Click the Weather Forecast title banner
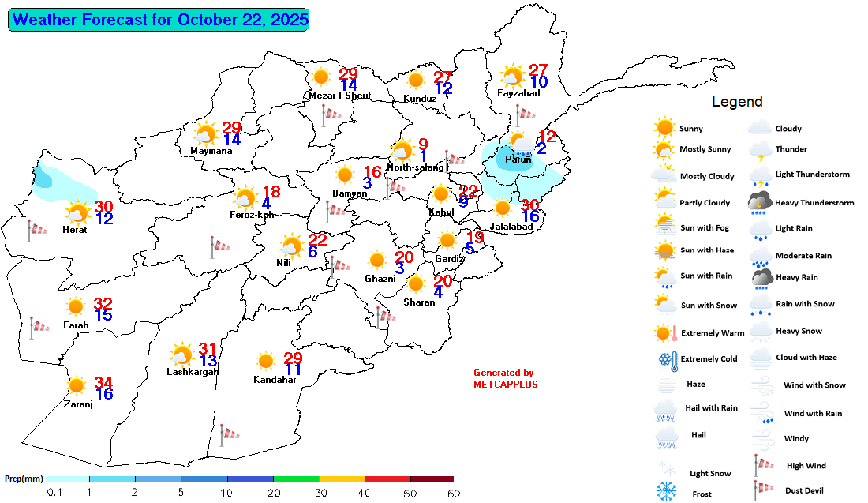 158,20
